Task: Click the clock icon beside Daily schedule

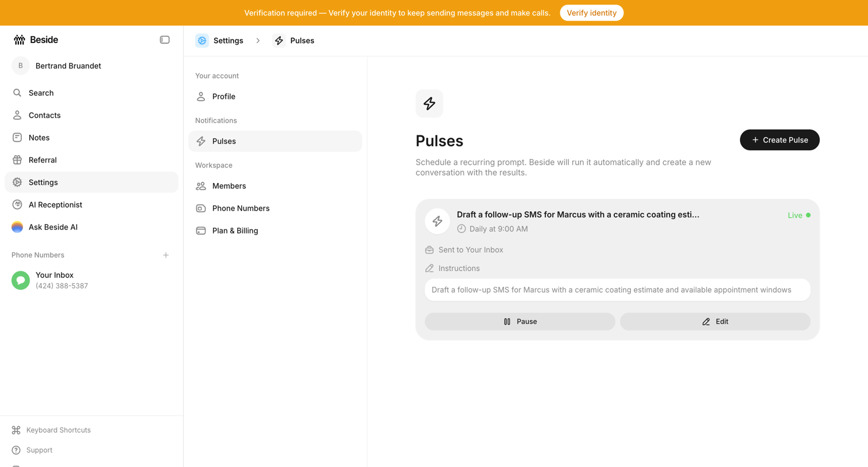Action: (462, 229)
